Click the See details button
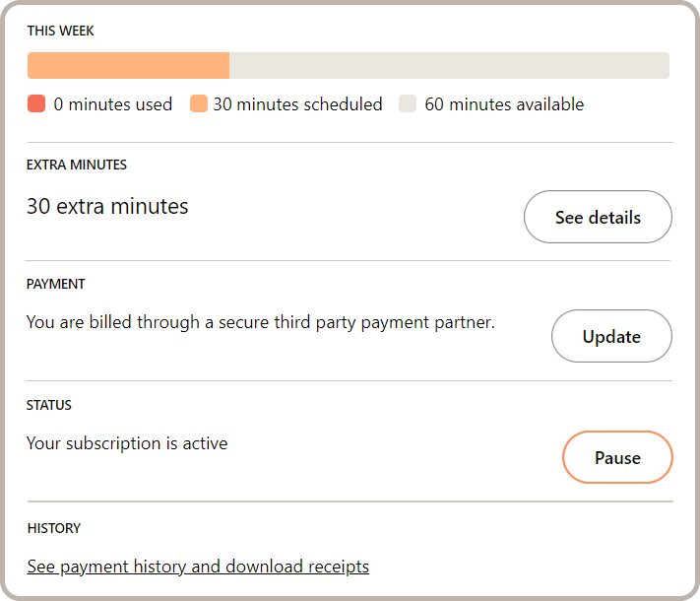The height and width of the screenshot is (601, 700). (598, 217)
